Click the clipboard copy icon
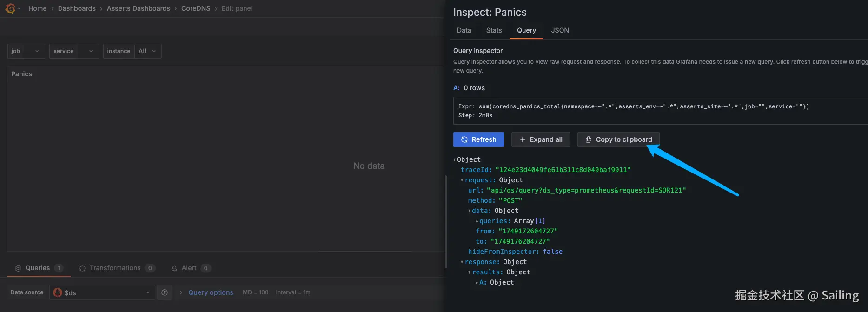The image size is (868, 312). 588,139
